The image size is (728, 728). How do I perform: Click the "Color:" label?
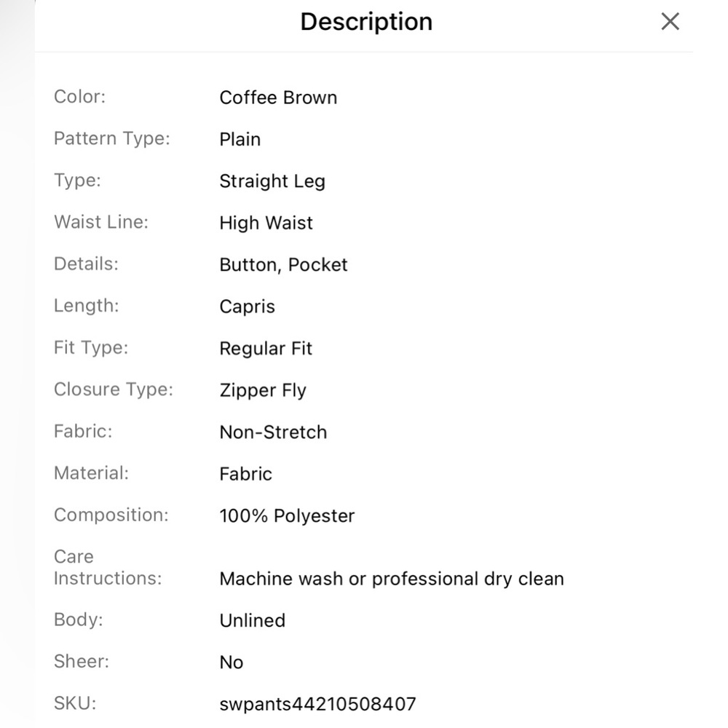tap(80, 97)
